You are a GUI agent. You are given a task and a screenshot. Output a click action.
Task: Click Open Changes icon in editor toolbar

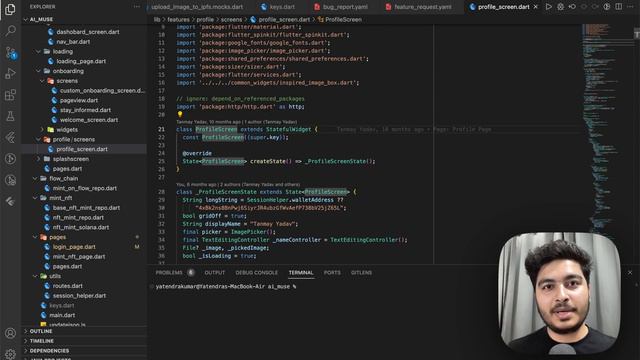(x=572, y=7)
